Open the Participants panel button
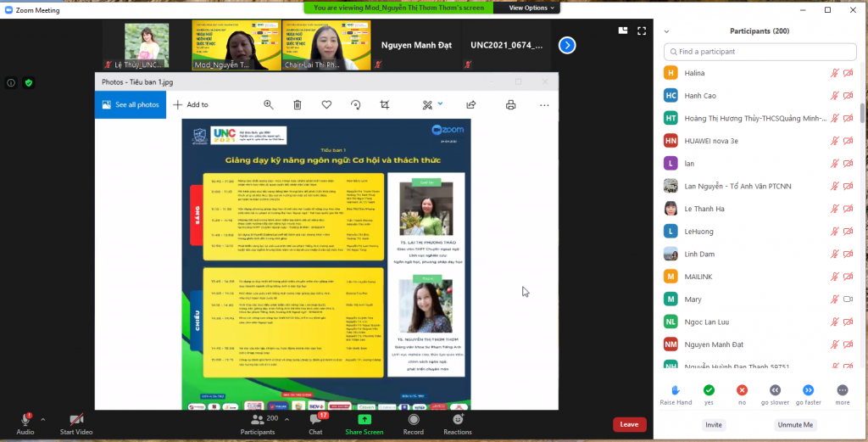 [258, 424]
